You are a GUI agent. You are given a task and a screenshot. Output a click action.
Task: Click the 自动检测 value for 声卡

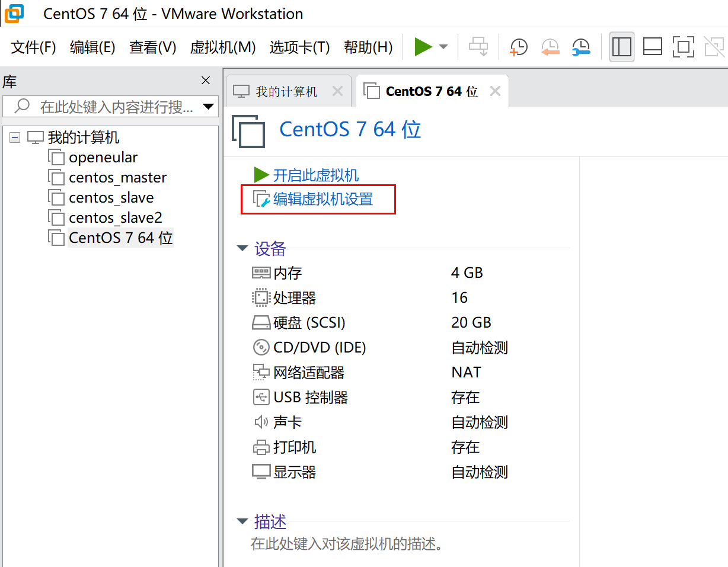coord(480,422)
